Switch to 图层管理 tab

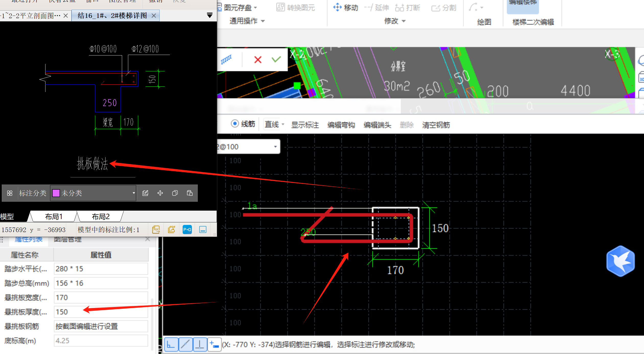click(x=68, y=240)
